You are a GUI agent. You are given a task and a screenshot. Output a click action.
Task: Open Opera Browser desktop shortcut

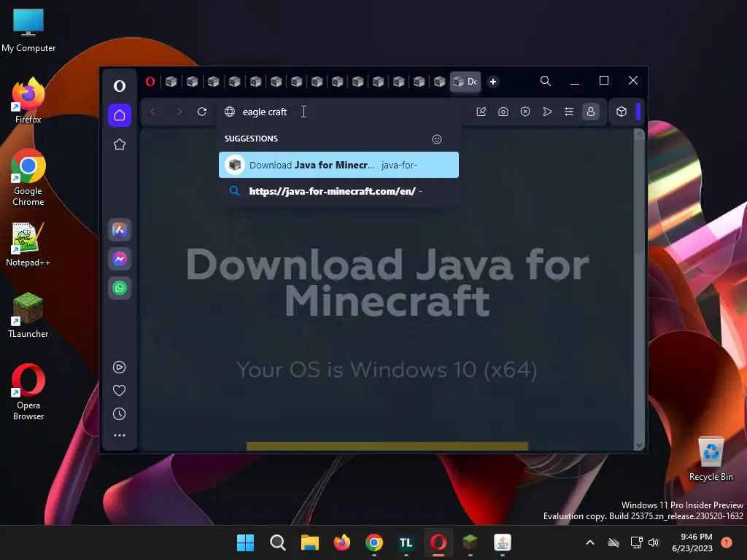tap(28, 392)
